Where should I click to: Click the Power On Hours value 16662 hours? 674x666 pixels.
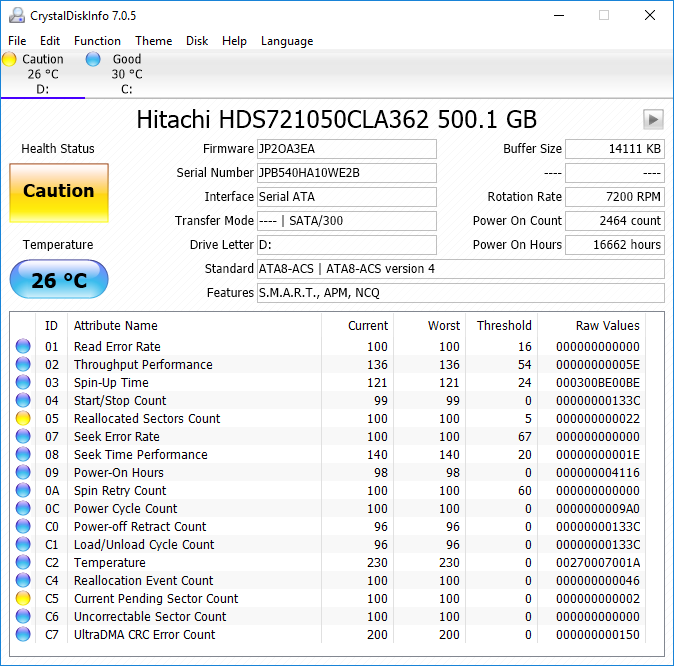coord(615,245)
